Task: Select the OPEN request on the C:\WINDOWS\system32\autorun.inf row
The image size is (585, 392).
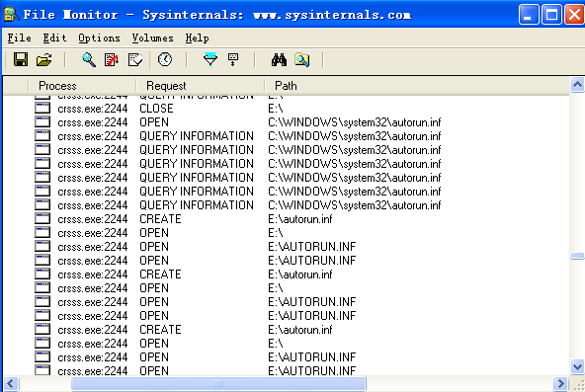Action: 154,122
